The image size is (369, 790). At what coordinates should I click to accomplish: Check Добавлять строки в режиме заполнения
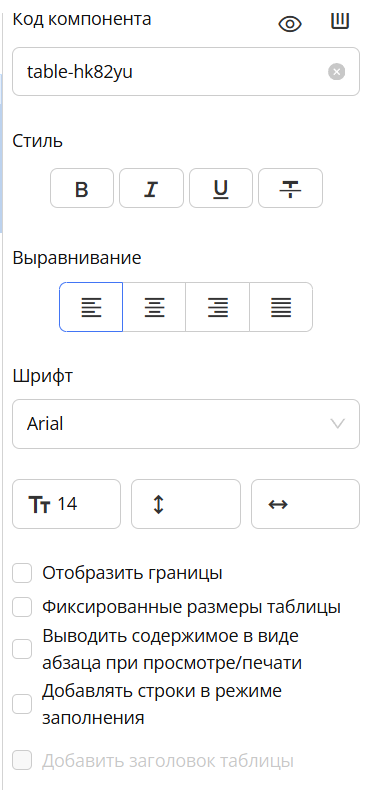pos(22,704)
